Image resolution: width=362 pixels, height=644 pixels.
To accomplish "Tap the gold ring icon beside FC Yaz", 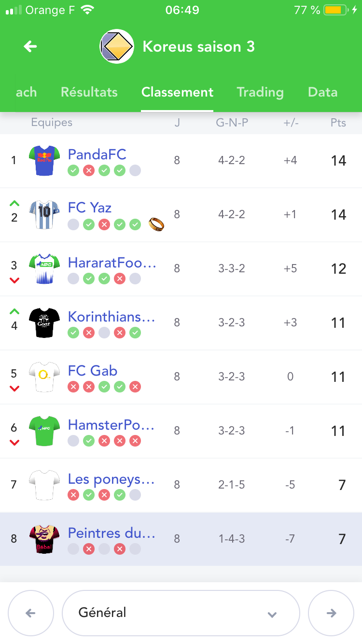I will click(x=156, y=224).
